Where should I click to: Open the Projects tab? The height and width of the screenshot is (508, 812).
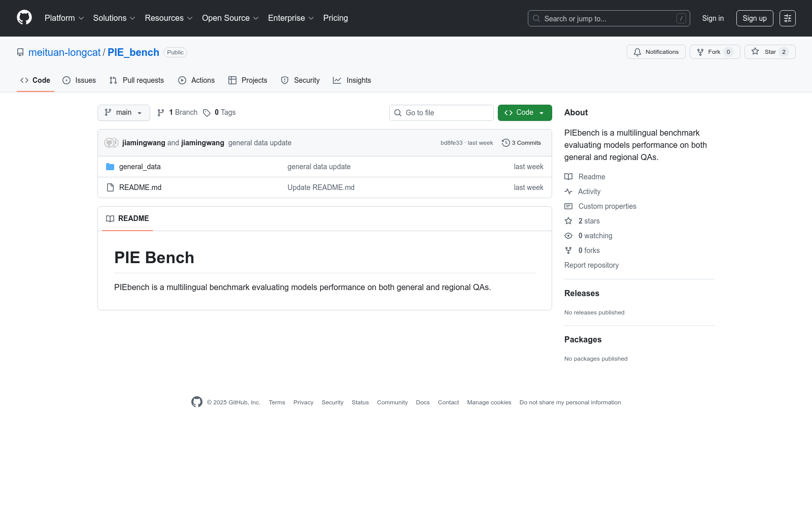[248, 80]
